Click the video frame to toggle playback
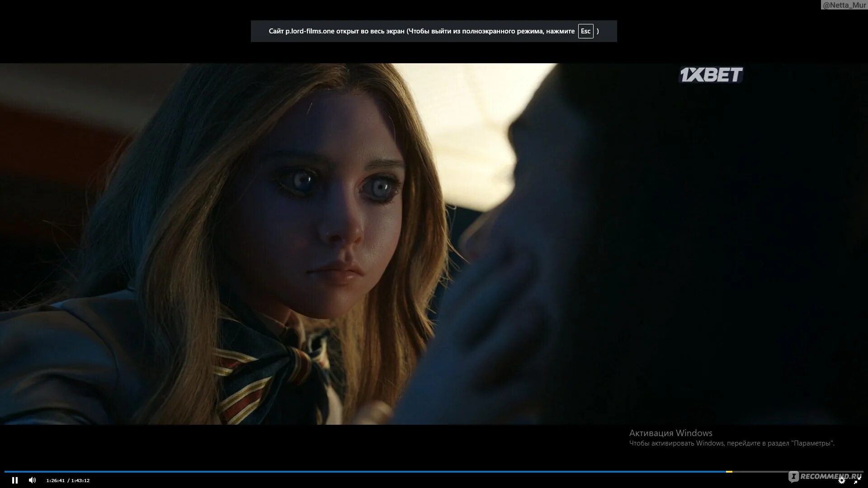 coord(434,244)
